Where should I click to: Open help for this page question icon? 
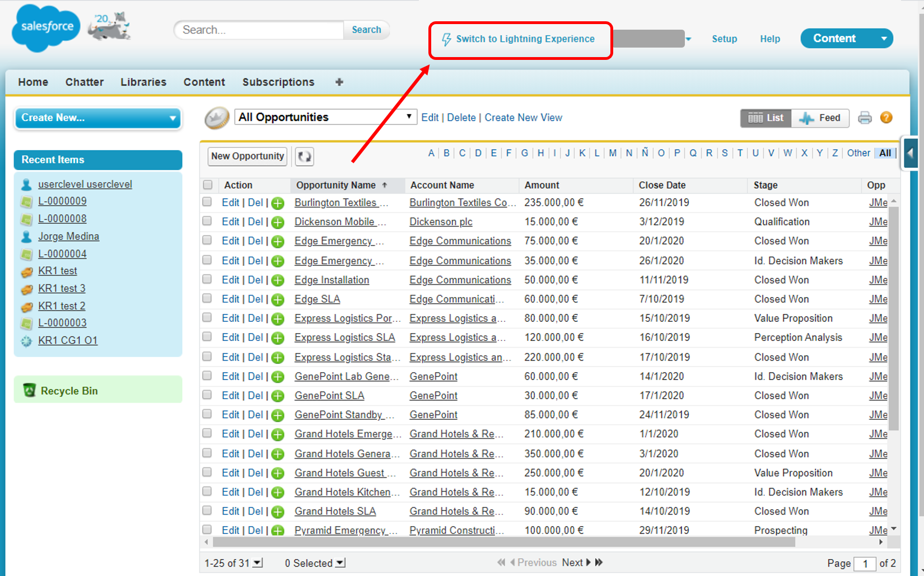tap(886, 118)
